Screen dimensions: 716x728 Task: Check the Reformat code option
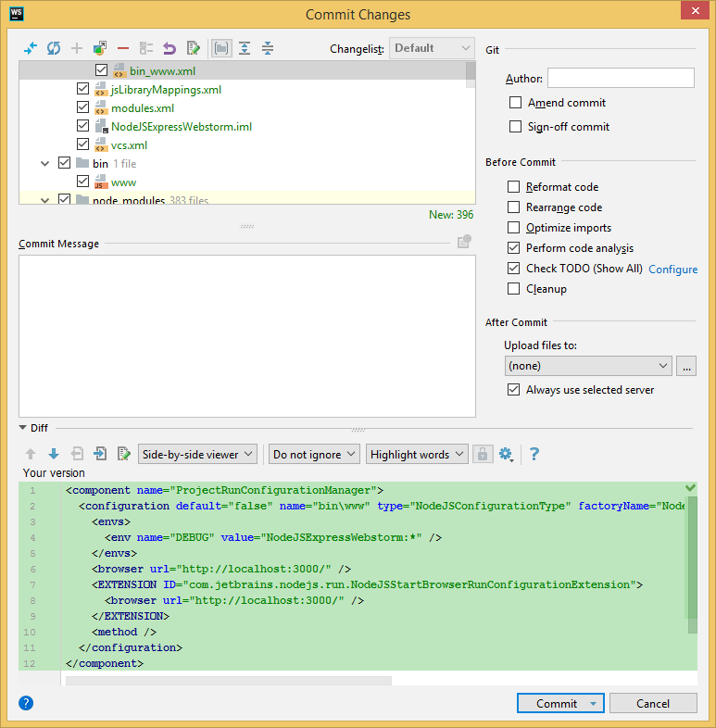tap(514, 187)
